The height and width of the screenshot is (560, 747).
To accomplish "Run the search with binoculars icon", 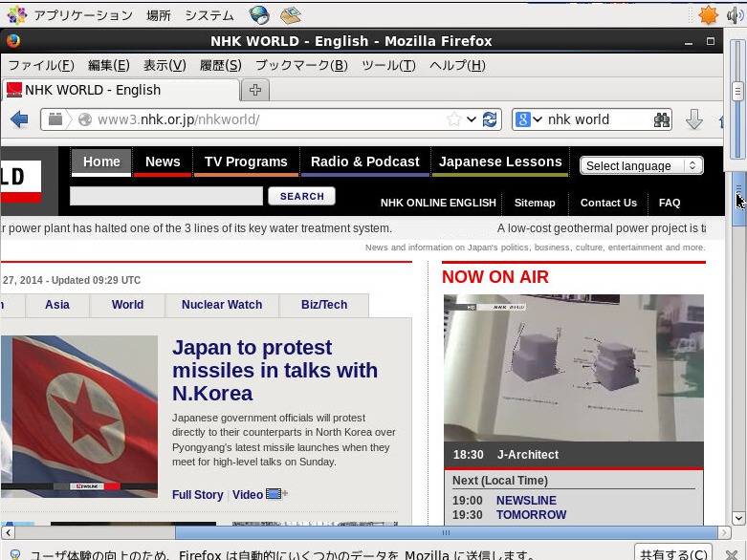I will pos(662,119).
